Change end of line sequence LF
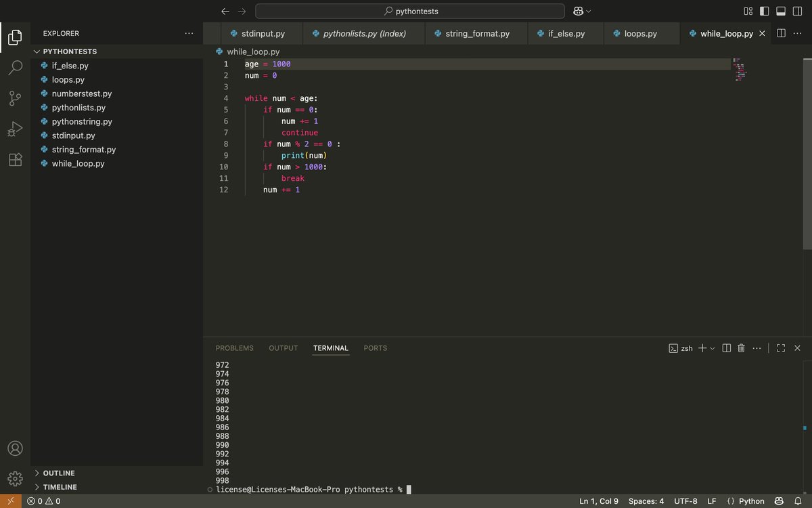Viewport: 812px width, 508px height. pyautogui.click(x=712, y=501)
